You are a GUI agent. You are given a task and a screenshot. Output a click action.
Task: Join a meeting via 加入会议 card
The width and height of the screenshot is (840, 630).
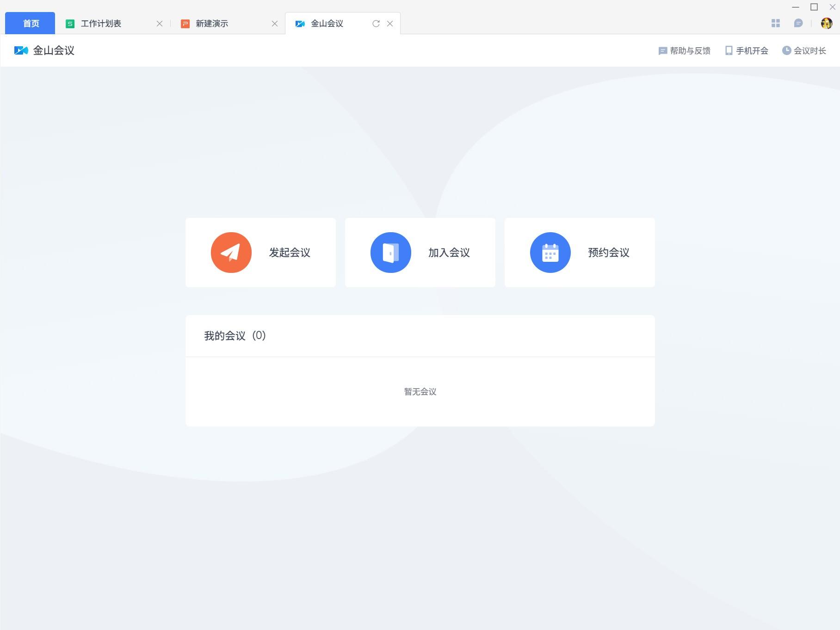point(420,252)
